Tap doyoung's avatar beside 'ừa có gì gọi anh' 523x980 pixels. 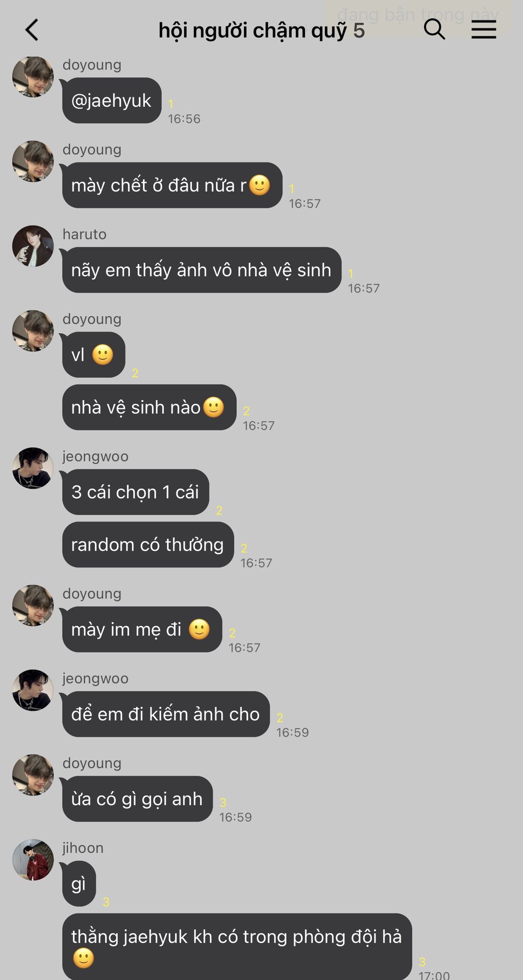33,775
